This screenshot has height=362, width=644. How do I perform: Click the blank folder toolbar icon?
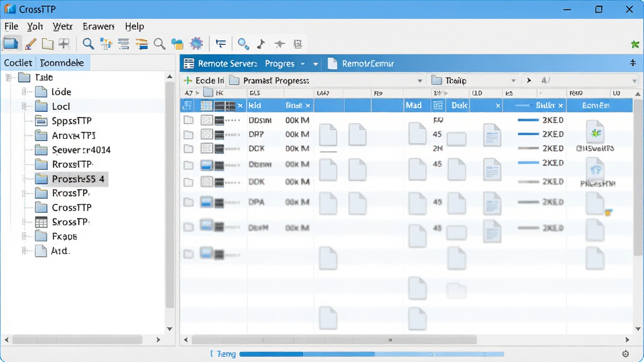point(48,43)
